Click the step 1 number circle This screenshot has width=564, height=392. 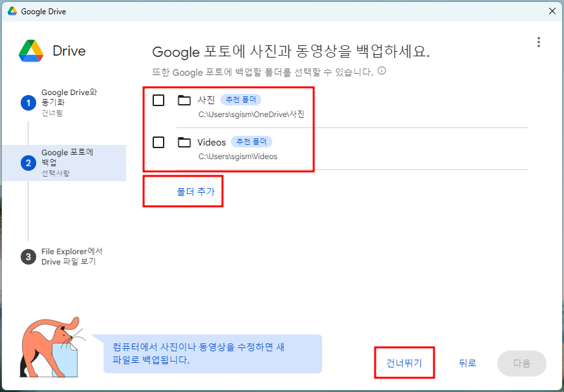point(28,103)
